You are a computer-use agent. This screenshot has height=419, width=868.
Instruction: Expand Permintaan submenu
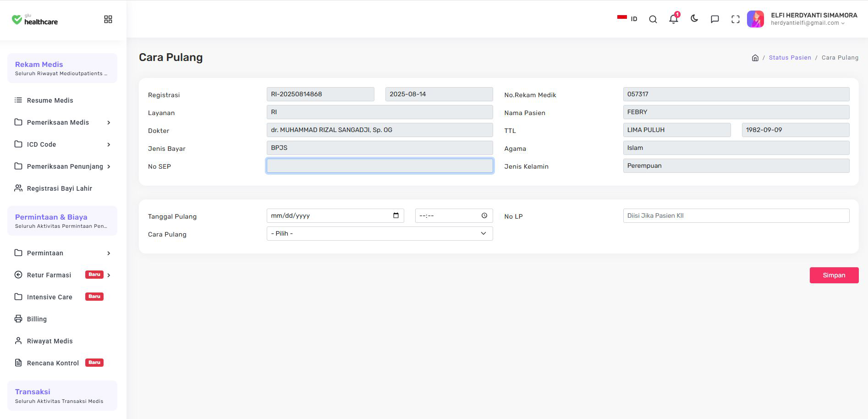(62, 253)
